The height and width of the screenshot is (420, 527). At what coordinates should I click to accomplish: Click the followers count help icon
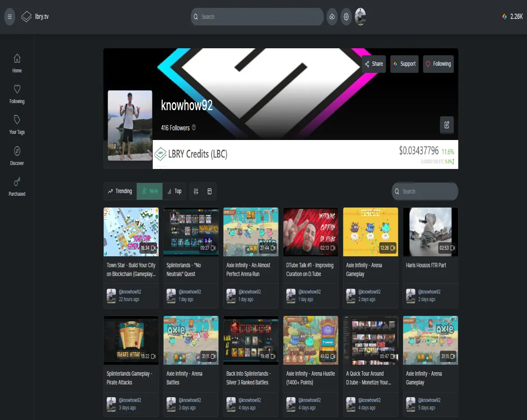pyautogui.click(x=194, y=128)
